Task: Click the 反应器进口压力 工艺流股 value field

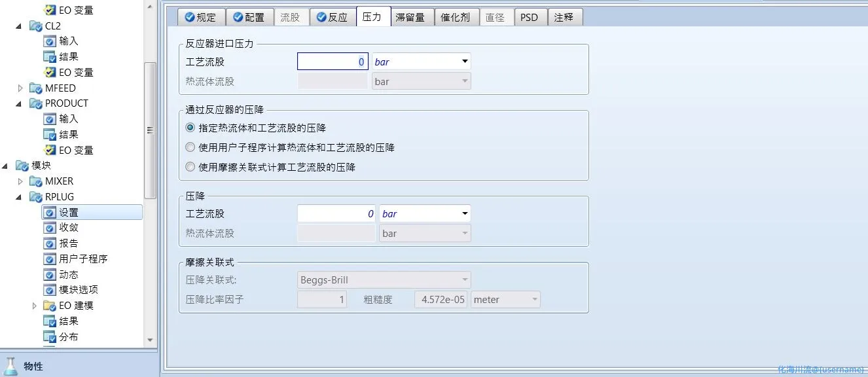Action: pyautogui.click(x=333, y=62)
